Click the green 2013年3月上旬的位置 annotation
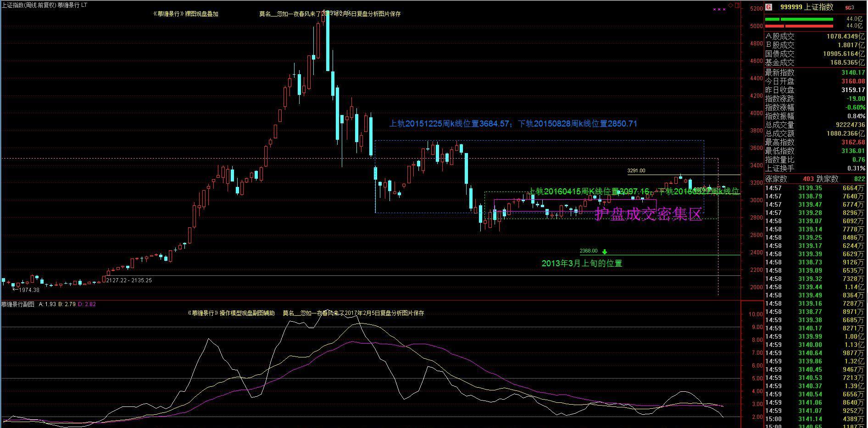This screenshot has height=428, width=868. (x=582, y=263)
